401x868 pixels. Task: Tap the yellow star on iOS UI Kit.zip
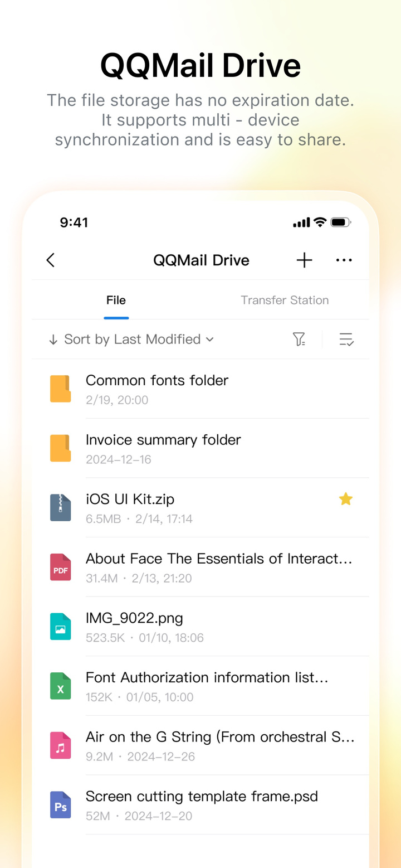coord(346,499)
